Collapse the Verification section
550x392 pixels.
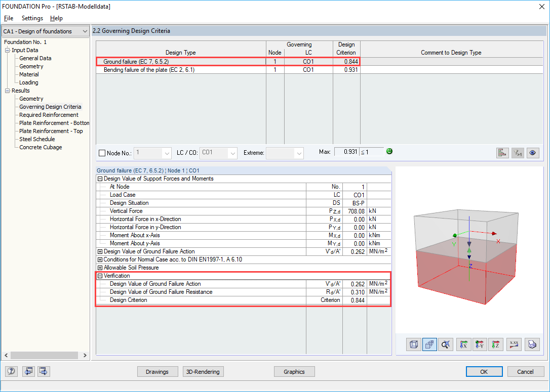100,276
